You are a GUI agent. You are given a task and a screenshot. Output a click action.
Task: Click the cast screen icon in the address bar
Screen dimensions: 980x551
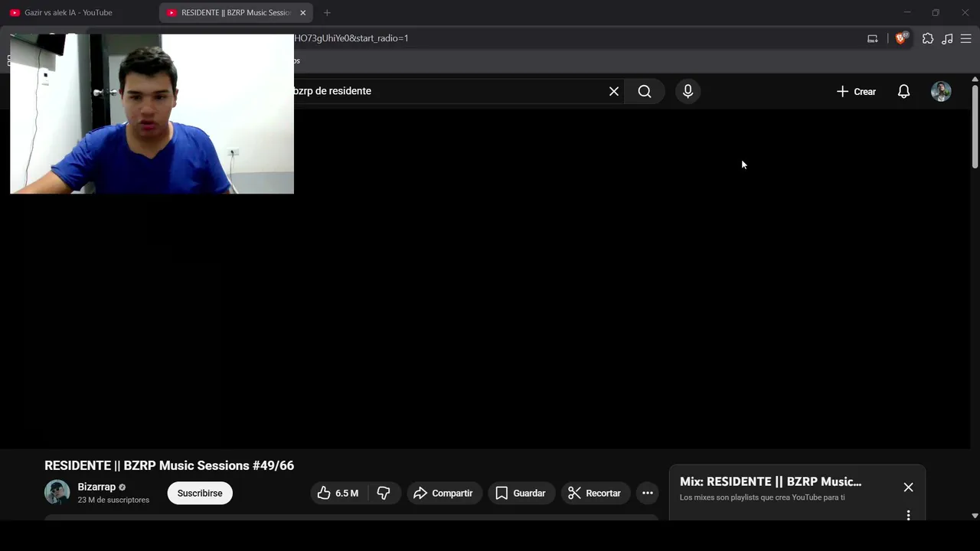pyautogui.click(x=872, y=38)
